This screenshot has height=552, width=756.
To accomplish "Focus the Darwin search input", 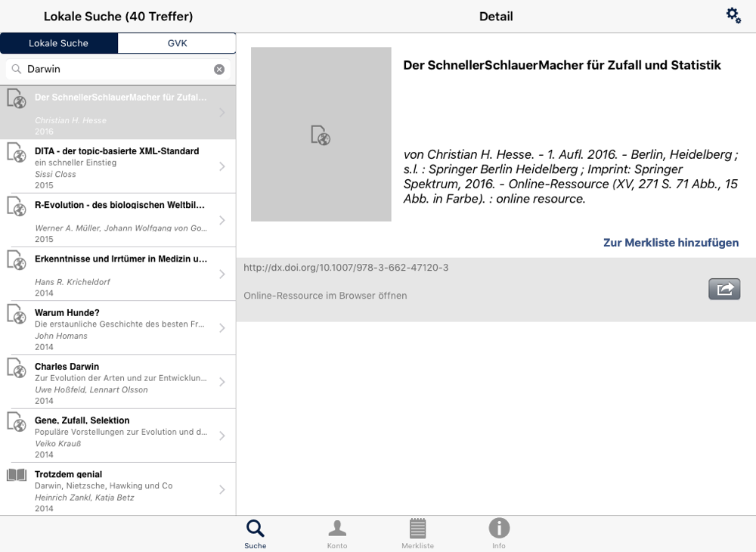I will [118, 70].
